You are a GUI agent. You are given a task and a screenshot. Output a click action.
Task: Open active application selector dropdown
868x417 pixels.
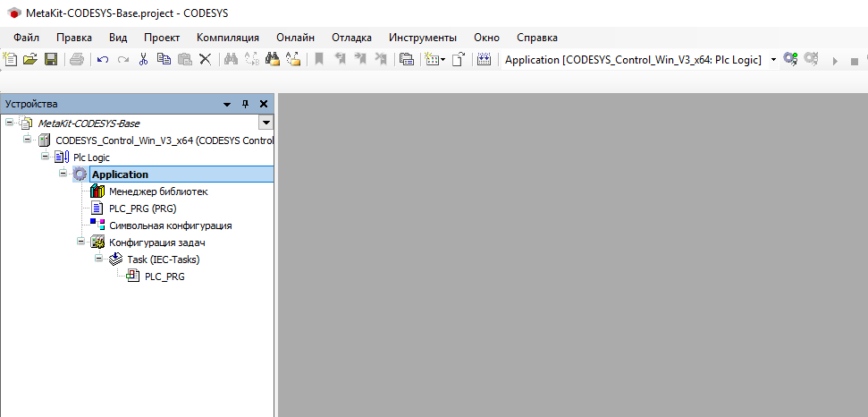[773, 60]
